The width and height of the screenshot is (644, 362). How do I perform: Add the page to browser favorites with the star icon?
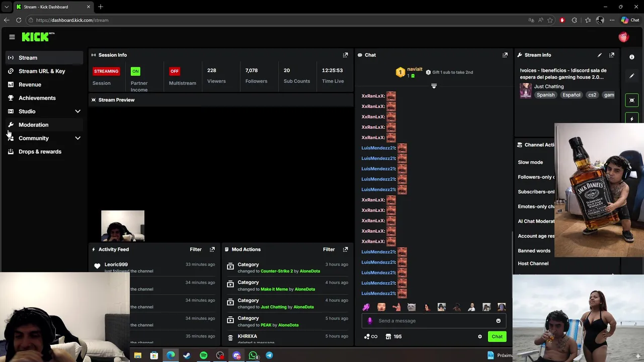click(550, 20)
